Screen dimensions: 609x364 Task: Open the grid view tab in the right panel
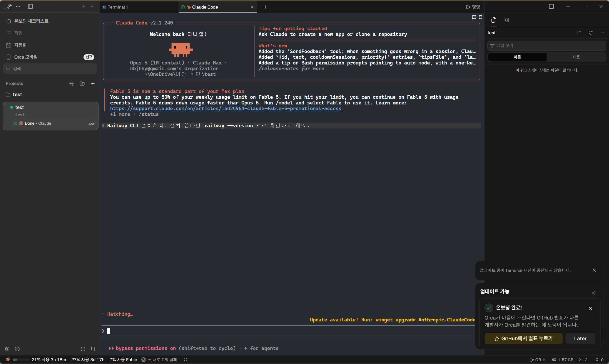point(507,20)
